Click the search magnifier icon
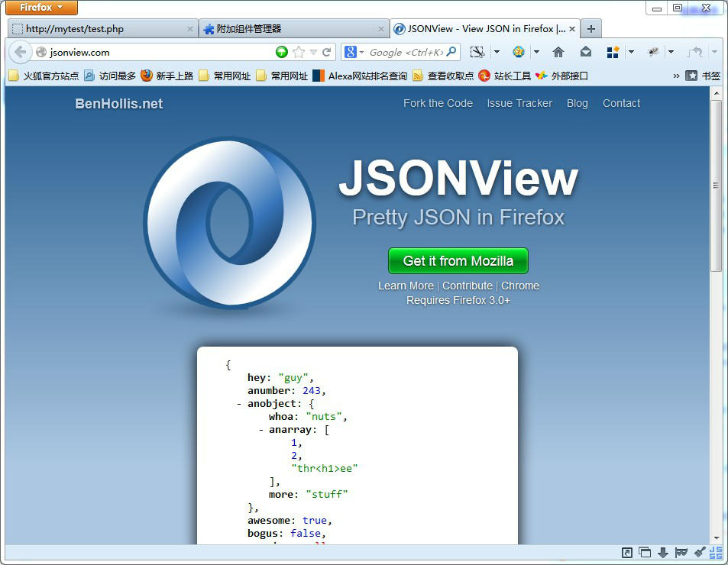Screen dimensions: 728x565 click(x=451, y=51)
